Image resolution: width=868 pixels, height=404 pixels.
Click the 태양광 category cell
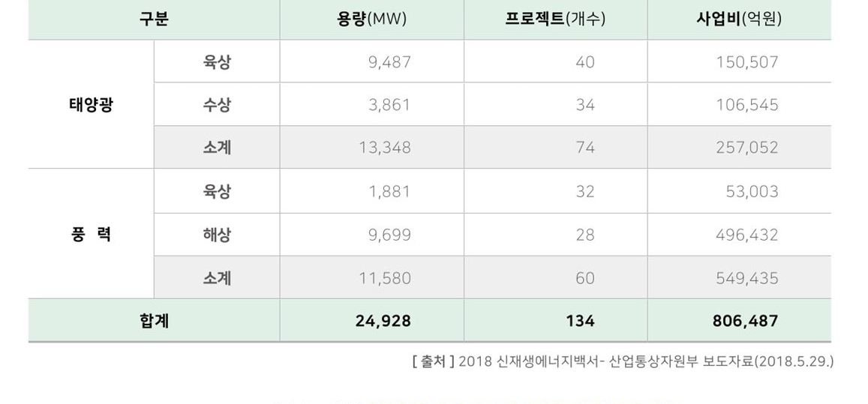pyautogui.click(x=91, y=105)
